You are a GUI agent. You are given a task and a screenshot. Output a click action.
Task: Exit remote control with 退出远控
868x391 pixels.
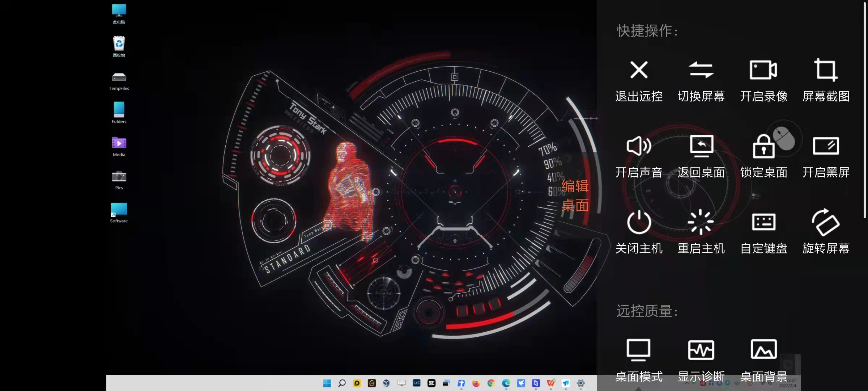click(639, 81)
